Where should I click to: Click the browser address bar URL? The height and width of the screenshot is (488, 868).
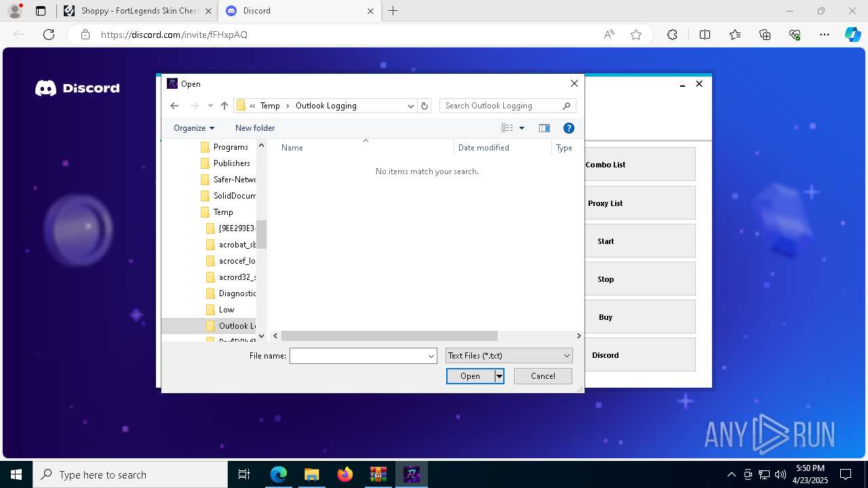click(174, 35)
